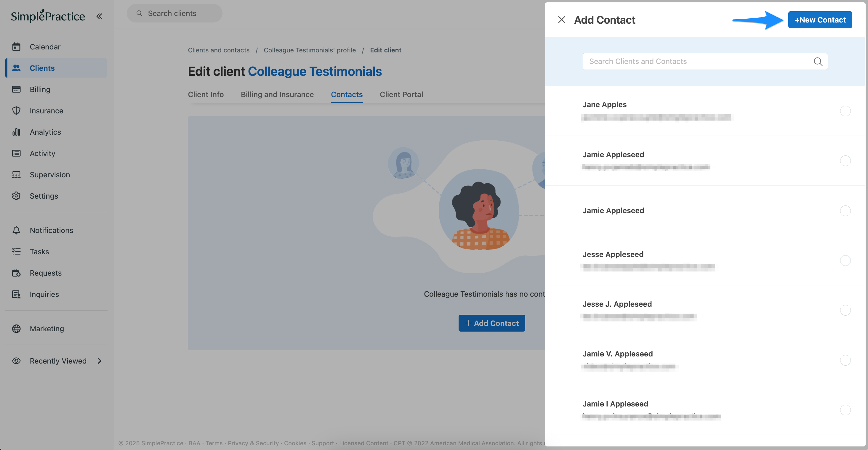This screenshot has width=868, height=450.
Task: Click the Settings gear icon
Action: 16,196
